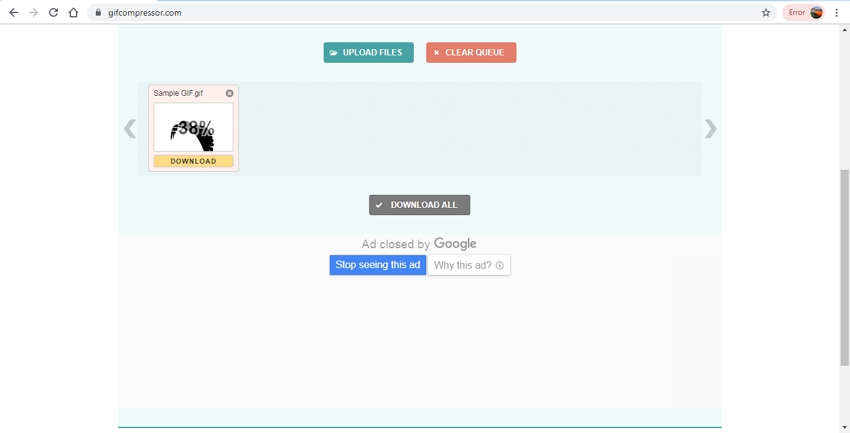The image size is (850, 433).
Task: View site info via the lock icon
Action: point(98,13)
